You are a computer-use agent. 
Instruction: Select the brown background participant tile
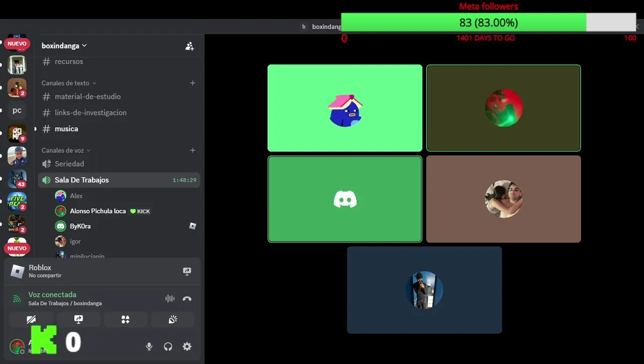coord(504,199)
